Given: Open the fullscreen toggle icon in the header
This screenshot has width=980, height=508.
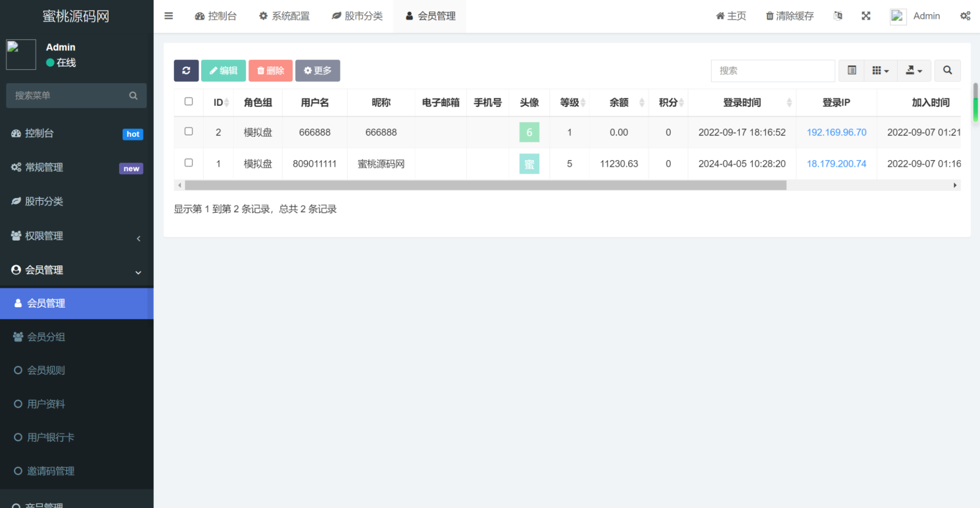Looking at the screenshot, I should [x=866, y=15].
